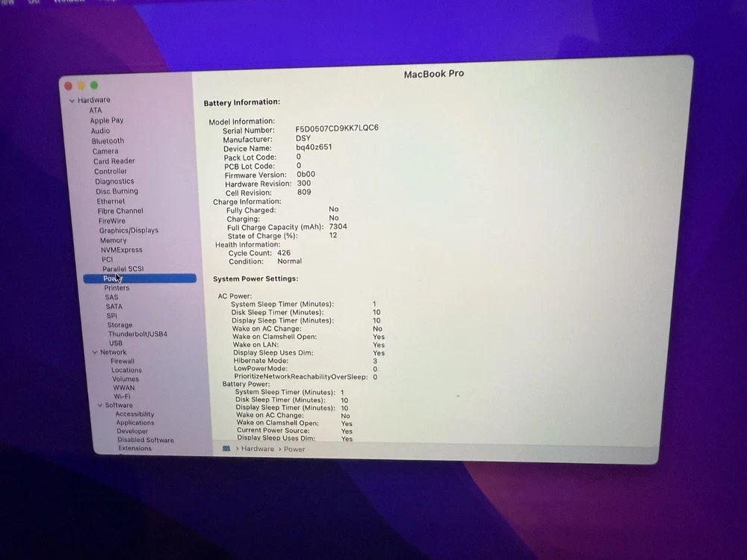Click the red close window button
The width and height of the screenshot is (747, 560).
68,86
